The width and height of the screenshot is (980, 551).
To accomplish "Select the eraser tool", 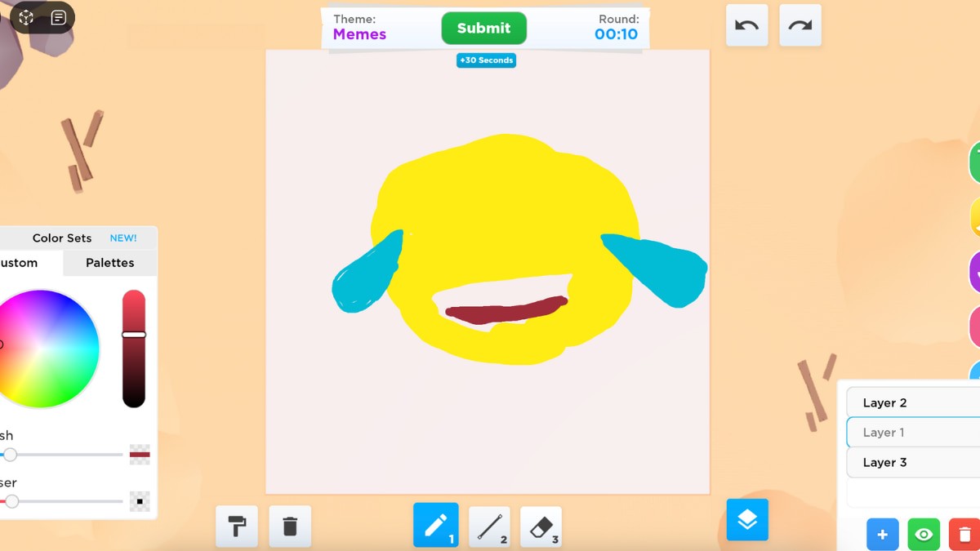I will tap(541, 527).
